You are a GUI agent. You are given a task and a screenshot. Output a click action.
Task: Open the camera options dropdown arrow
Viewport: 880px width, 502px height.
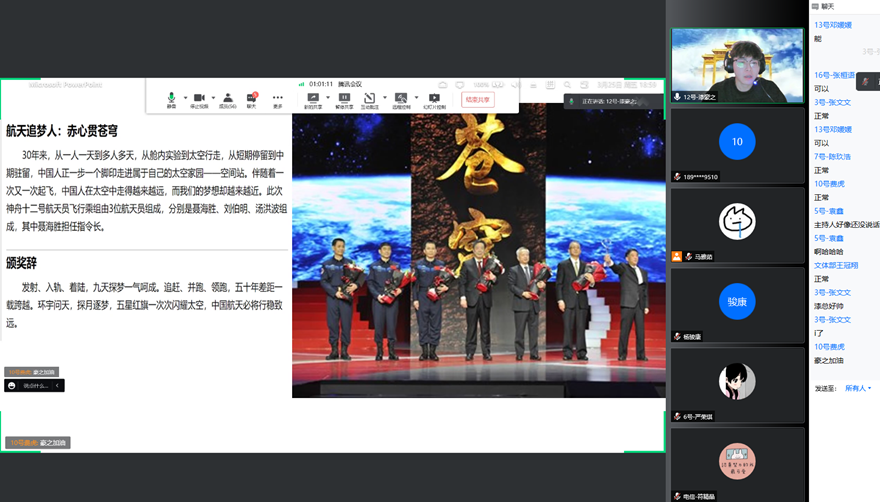point(213,98)
